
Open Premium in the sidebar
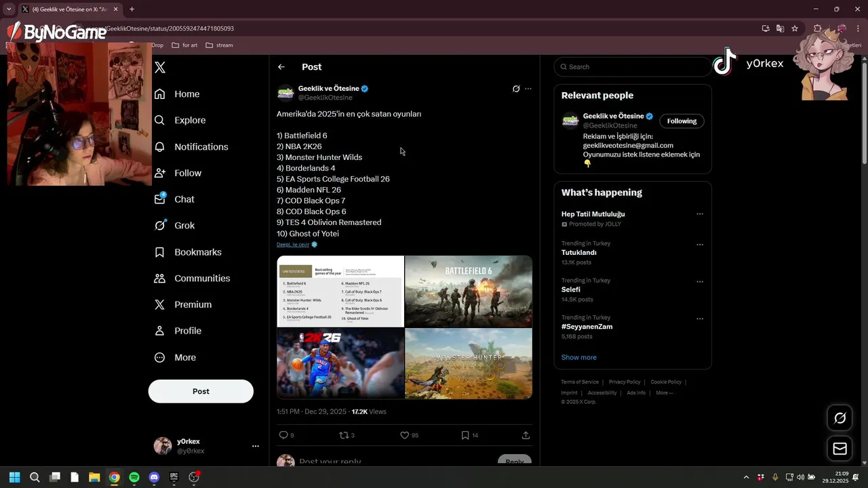[x=184, y=305]
